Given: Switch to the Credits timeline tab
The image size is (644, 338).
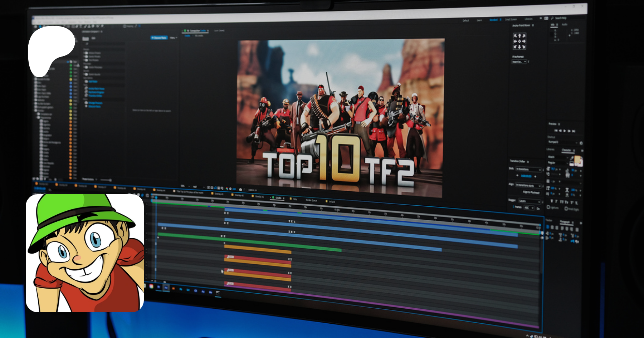Looking at the screenshot, I should coord(278,198).
